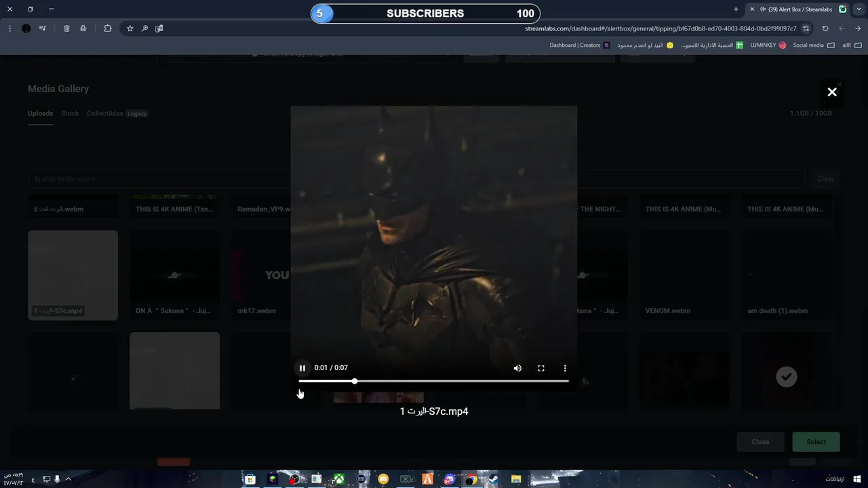This screenshot has height=488, width=868.
Task: Open the browser Extensions puzzle icon
Action: click(108, 28)
